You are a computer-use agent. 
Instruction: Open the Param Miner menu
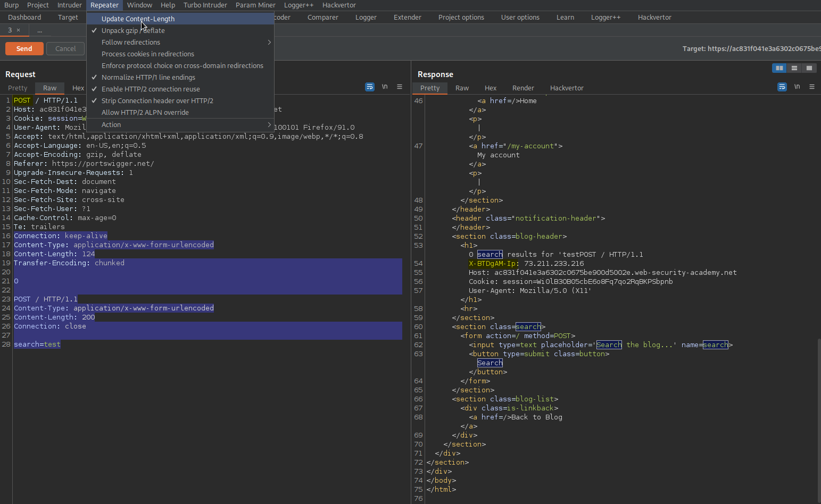coord(255,5)
